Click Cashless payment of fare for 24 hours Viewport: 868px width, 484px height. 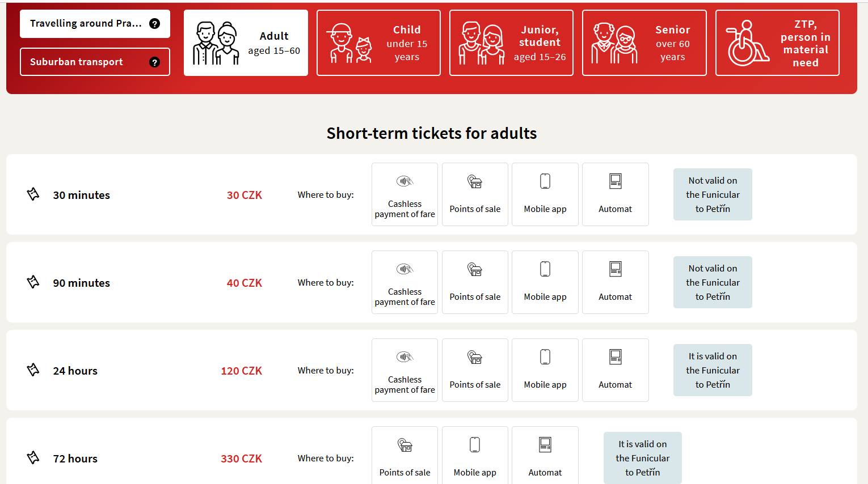[x=404, y=370]
